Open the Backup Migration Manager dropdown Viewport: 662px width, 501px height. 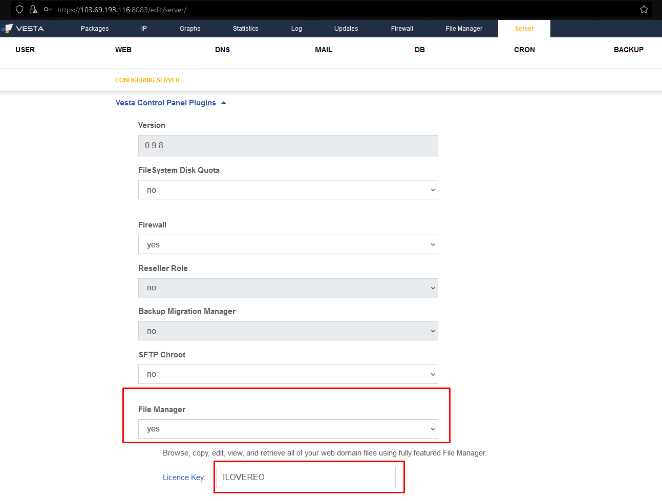288,331
